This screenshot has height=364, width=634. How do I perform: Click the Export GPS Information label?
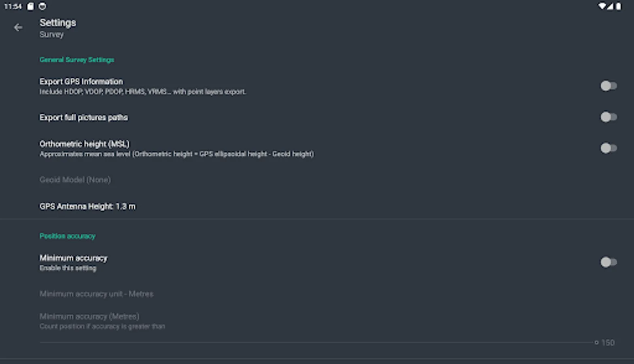81,81
